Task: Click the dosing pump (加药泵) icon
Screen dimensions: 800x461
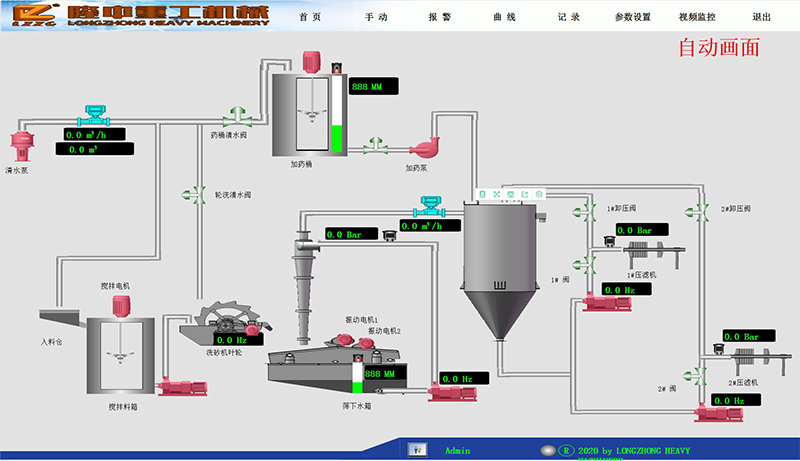Action: [430, 146]
